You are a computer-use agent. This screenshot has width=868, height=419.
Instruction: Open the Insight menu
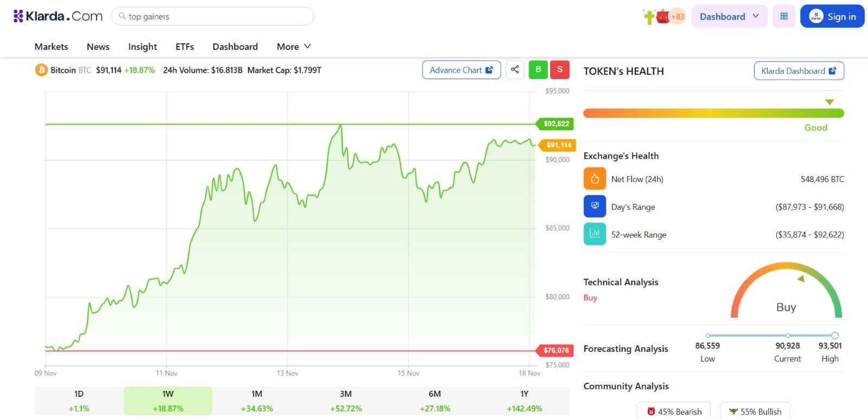pos(143,47)
